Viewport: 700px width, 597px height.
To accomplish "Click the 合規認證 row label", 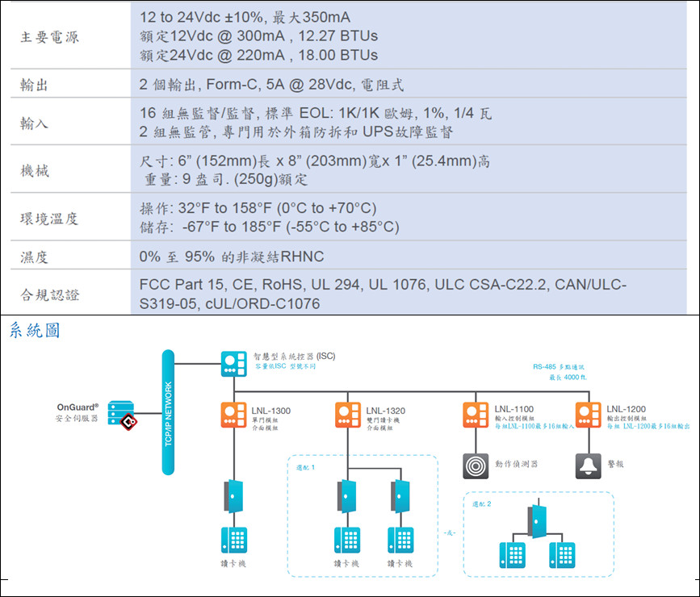I will 50,294.
